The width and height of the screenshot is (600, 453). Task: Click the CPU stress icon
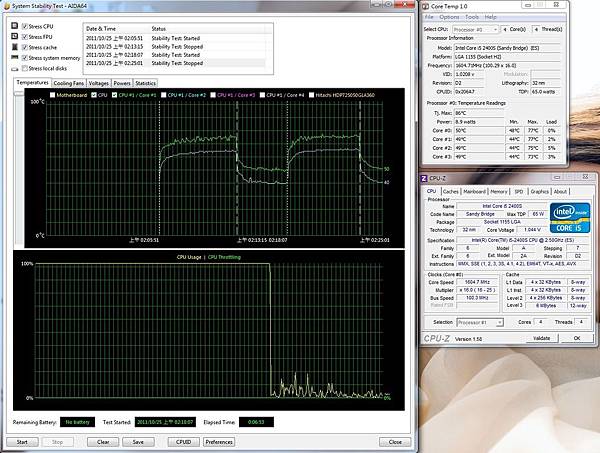pos(15,26)
